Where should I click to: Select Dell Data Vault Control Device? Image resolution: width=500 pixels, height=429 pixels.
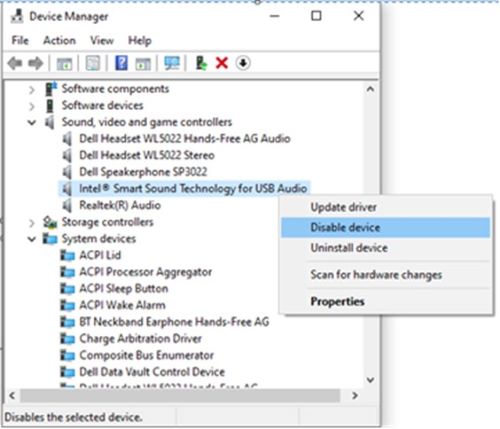[x=152, y=372]
